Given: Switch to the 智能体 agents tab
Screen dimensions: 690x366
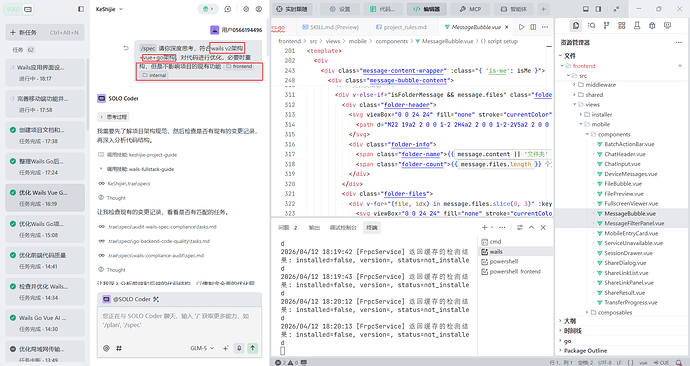Looking at the screenshot, I should 514,9.
